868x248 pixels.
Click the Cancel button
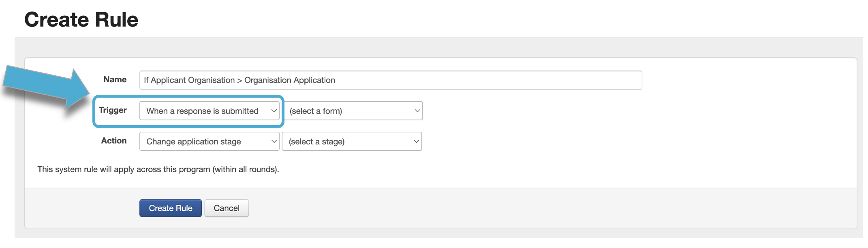point(227,208)
